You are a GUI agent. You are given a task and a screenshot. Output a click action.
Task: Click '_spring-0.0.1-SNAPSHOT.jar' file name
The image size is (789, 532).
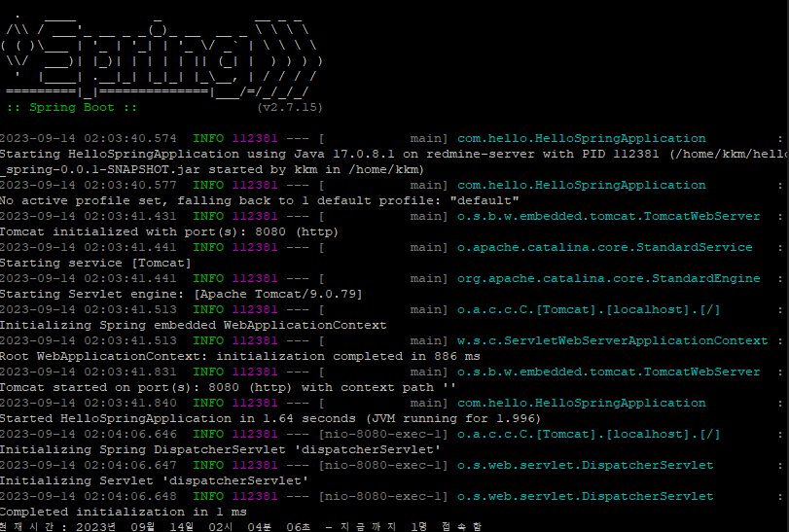point(100,169)
